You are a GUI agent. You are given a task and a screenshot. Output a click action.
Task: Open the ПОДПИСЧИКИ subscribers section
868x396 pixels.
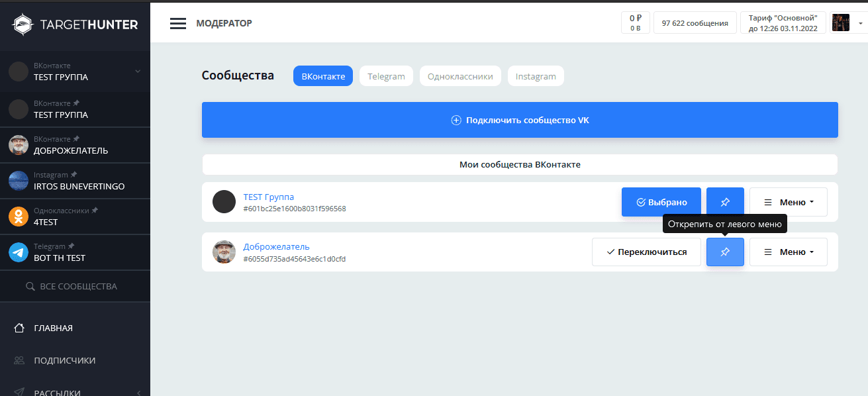(x=64, y=361)
